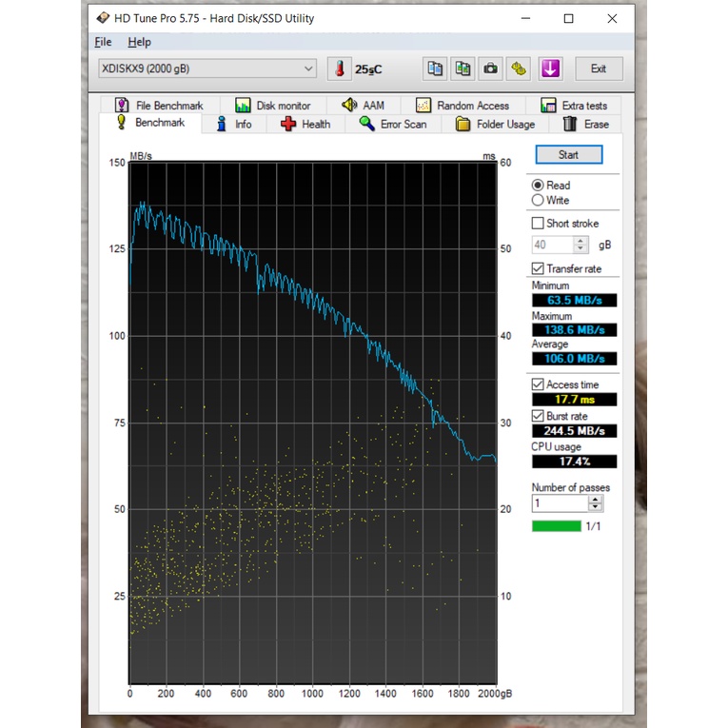Open the File menu
The height and width of the screenshot is (728, 728).
click(103, 42)
